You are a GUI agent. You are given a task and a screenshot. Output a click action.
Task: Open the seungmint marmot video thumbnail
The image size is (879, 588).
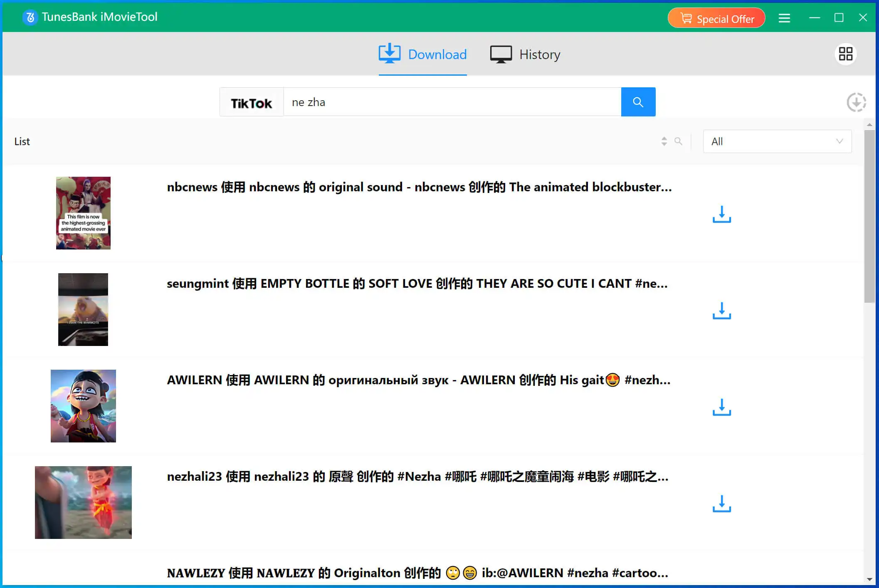[83, 309]
